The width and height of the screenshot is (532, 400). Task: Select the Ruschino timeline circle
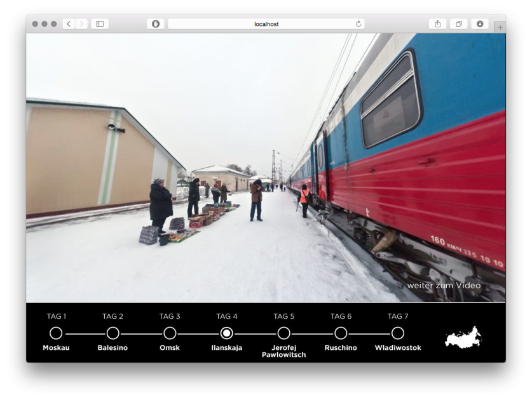(341, 333)
